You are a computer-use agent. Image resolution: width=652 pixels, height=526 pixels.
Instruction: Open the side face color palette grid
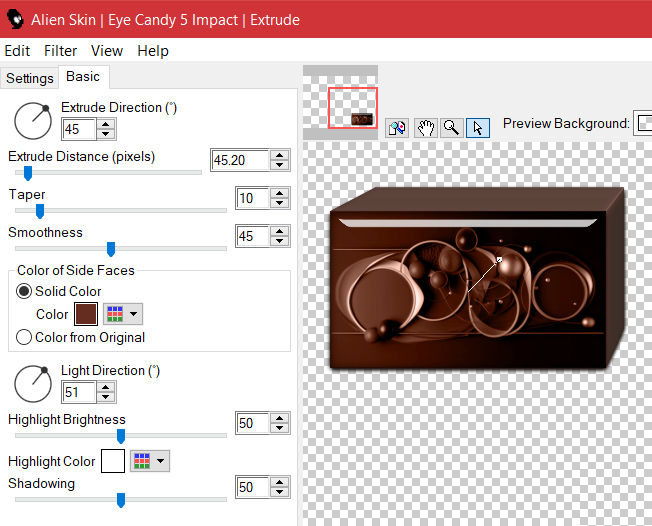coord(123,314)
